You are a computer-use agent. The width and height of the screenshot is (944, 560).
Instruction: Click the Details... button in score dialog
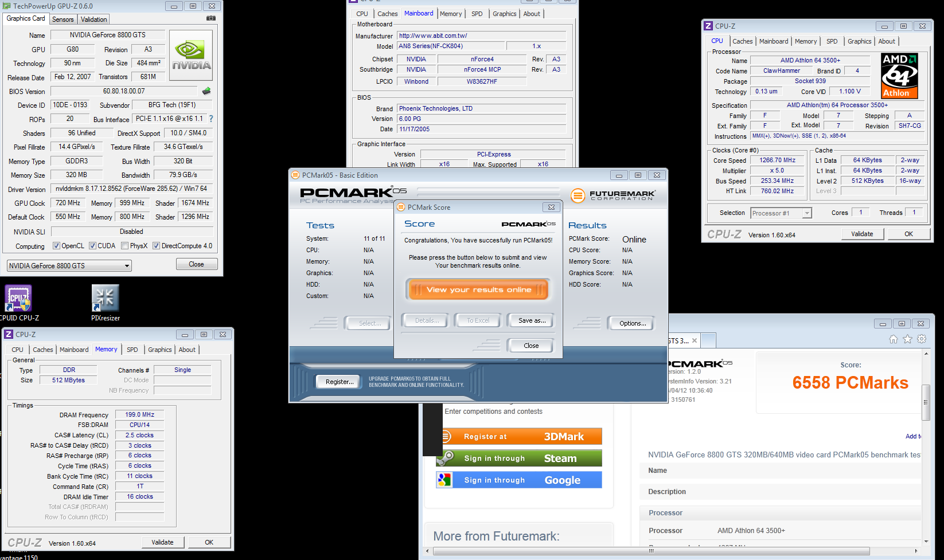pos(427,320)
